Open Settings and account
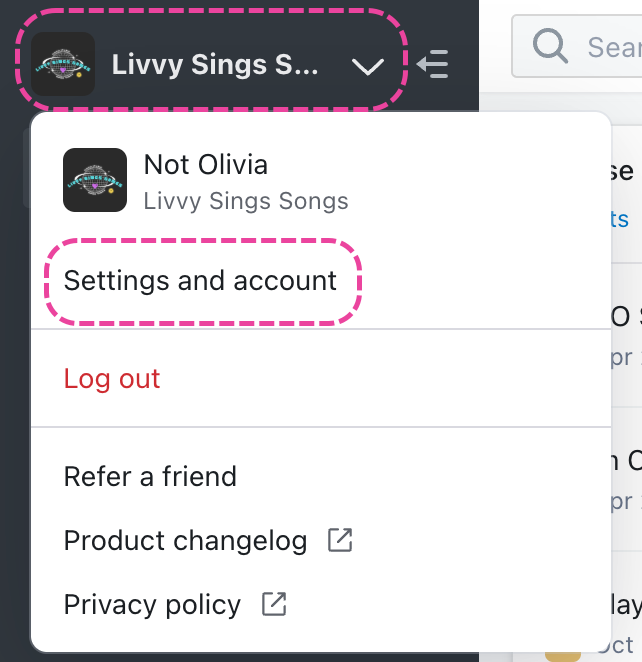The image size is (642, 662). [x=200, y=281]
